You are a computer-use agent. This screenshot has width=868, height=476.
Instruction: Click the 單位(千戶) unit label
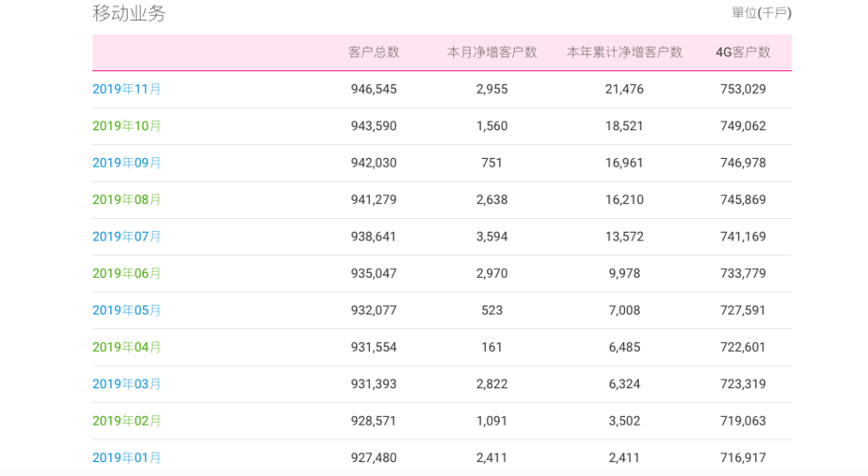coord(761,13)
